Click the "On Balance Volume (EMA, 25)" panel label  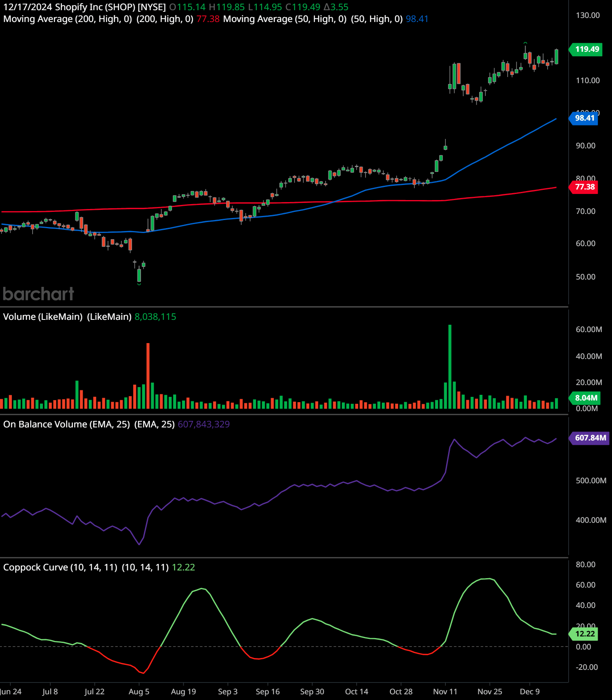[66, 424]
